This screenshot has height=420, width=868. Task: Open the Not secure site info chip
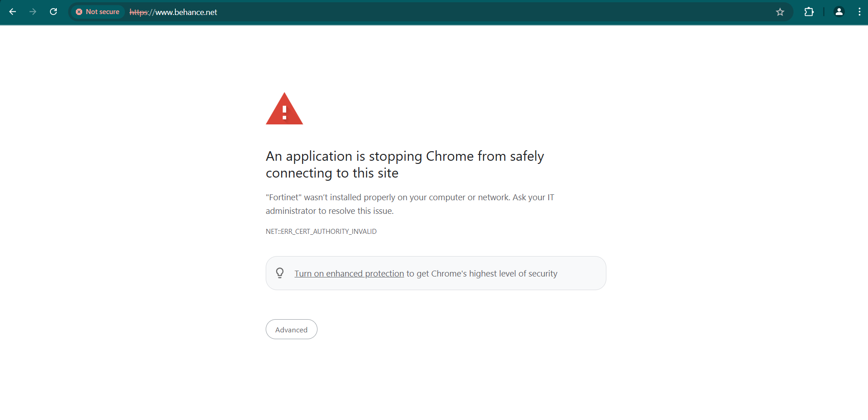tap(98, 12)
